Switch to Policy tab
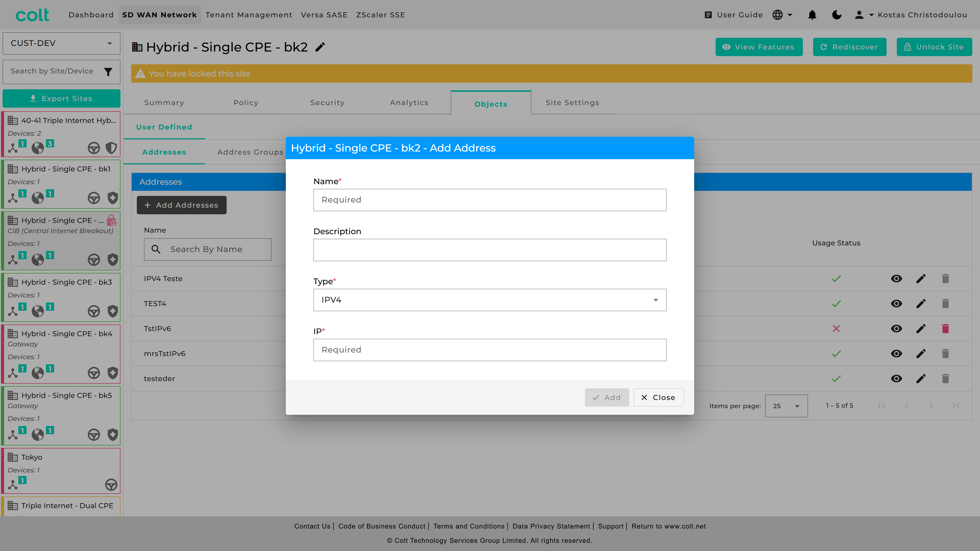Screen dimensions: 980x551 [x=246, y=103]
